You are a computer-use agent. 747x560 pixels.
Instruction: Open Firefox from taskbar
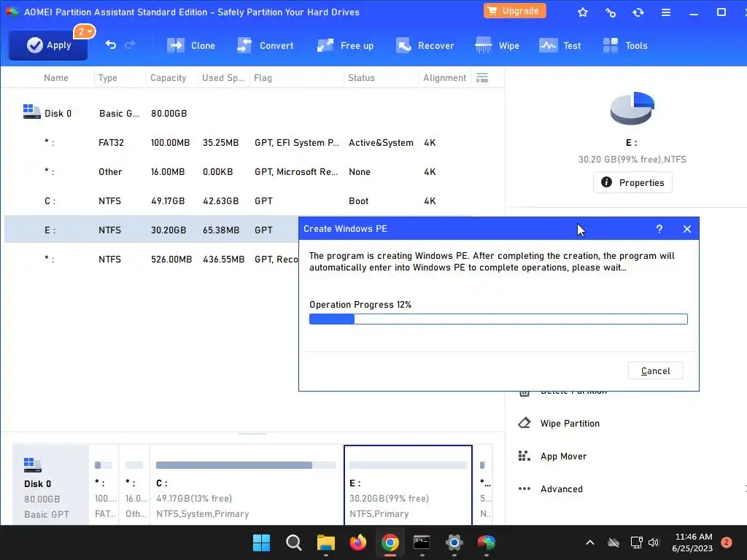(357, 542)
